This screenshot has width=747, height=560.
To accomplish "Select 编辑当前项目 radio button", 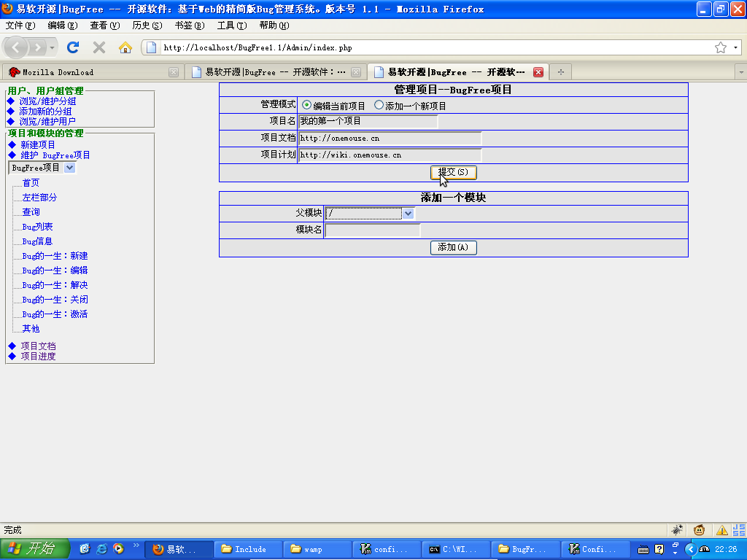I will coord(306,105).
